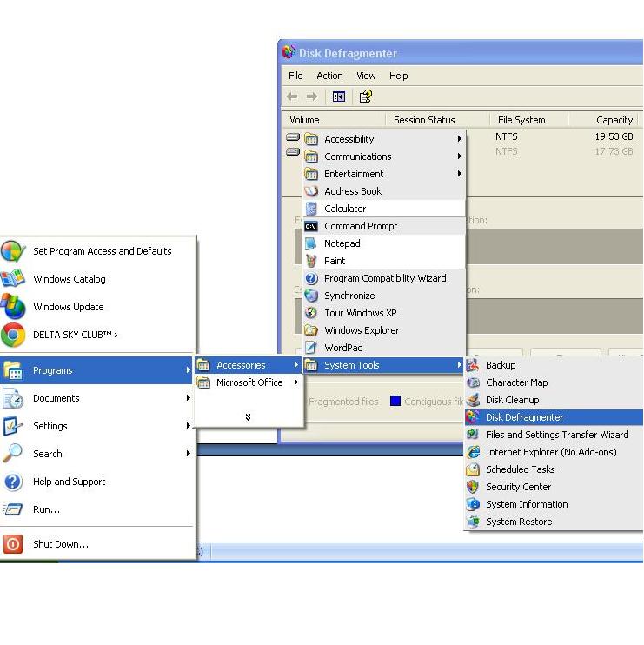The width and height of the screenshot is (644, 645).
Task: Show more programs with the double chevron
Action: (x=248, y=417)
